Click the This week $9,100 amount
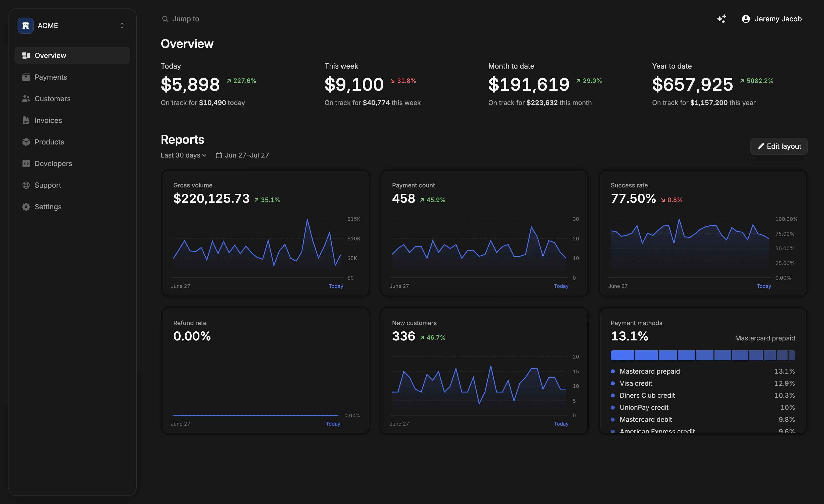Image resolution: width=824 pixels, height=504 pixels. coord(354,84)
